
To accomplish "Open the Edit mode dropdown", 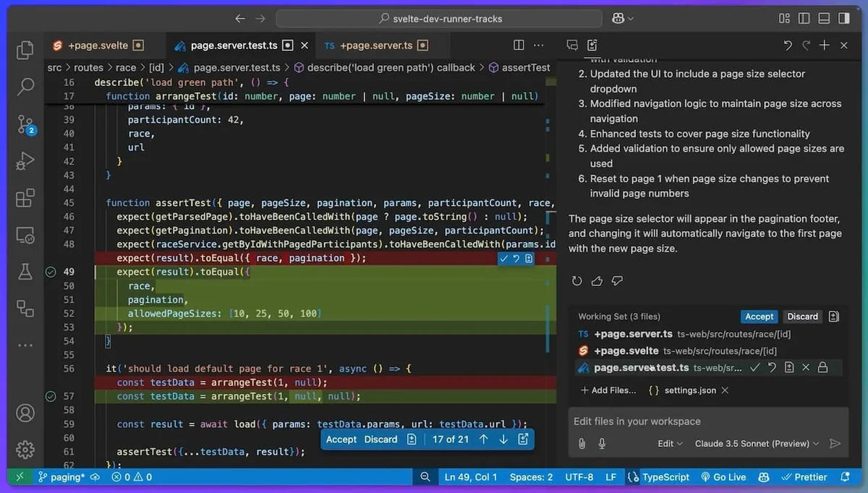I will 671,444.
